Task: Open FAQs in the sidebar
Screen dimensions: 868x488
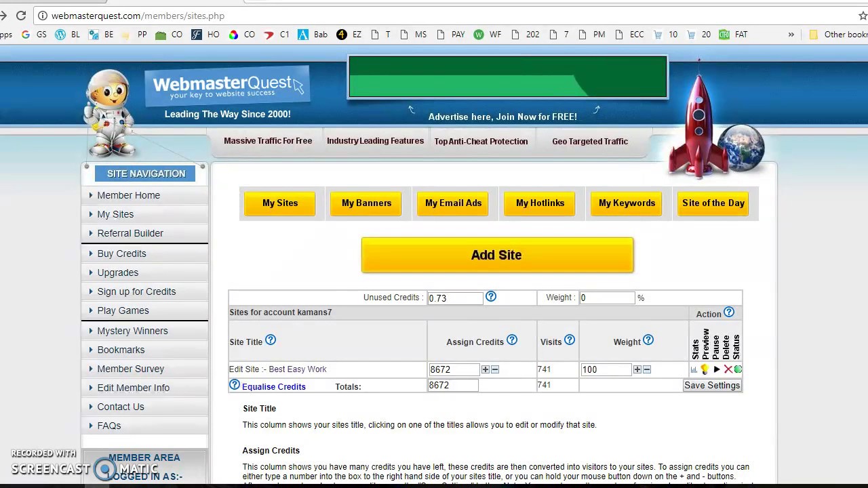Action: click(108, 426)
